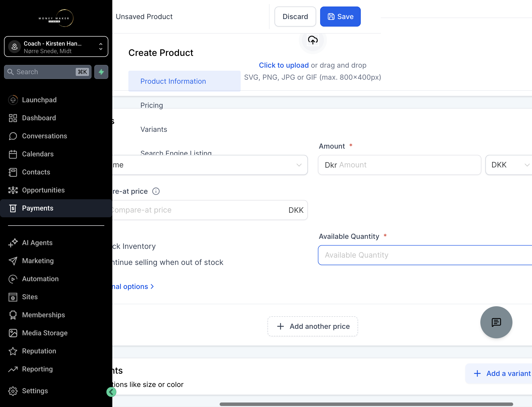Select Product Information tab

[x=184, y=81]
